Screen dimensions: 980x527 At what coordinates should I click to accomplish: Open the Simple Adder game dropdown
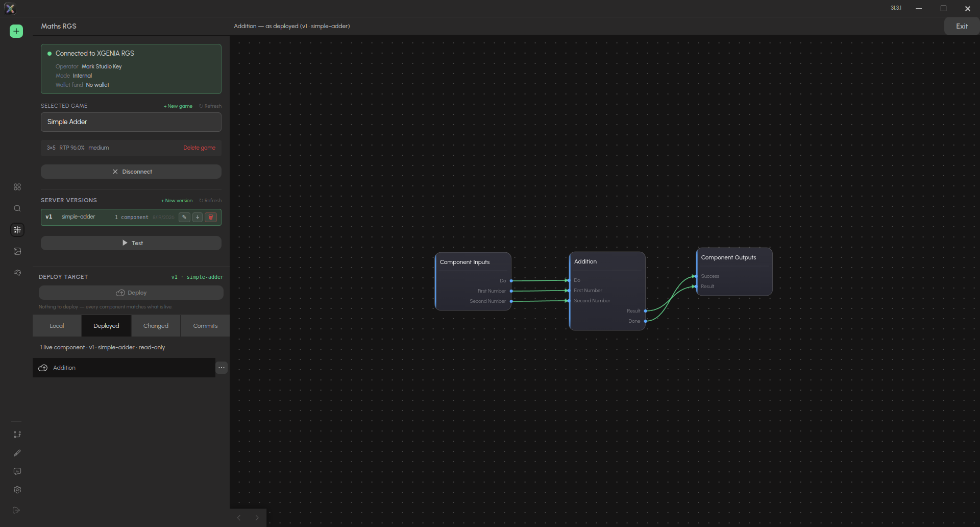click(x=131, y=122)
